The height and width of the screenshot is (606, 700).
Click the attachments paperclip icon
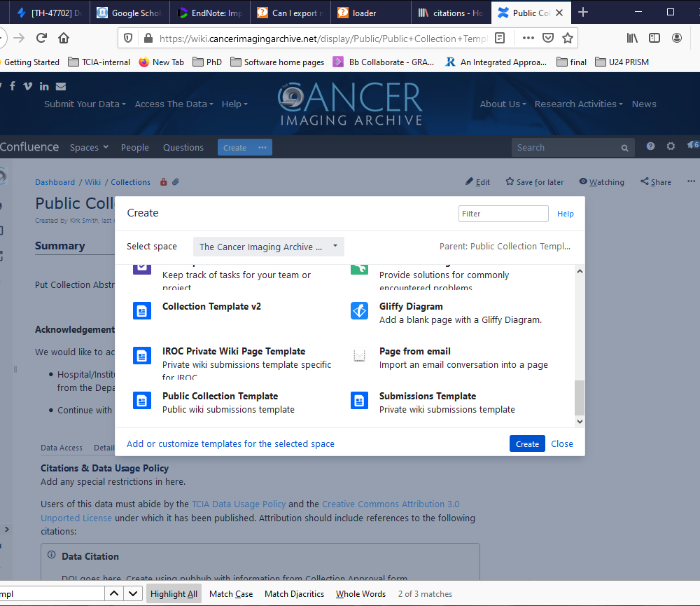(x=176, y=182)
